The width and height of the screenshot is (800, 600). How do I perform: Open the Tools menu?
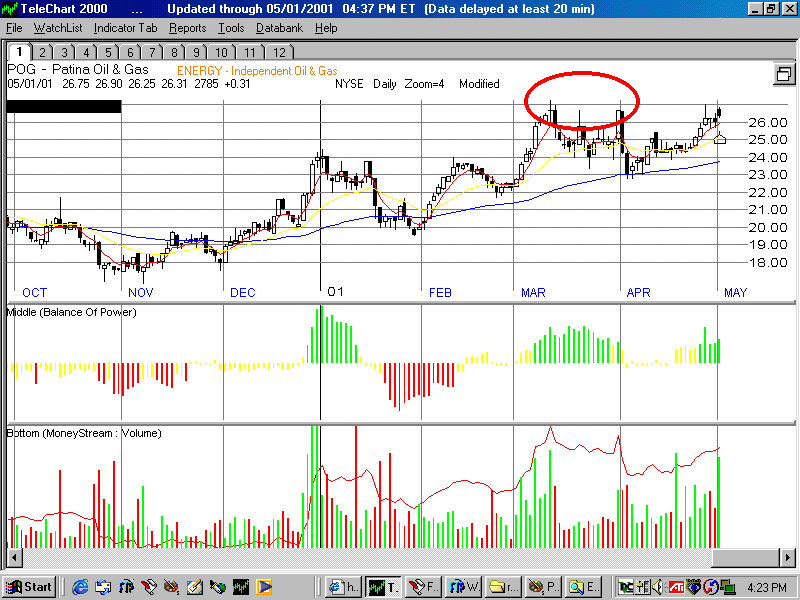point(231,28)
